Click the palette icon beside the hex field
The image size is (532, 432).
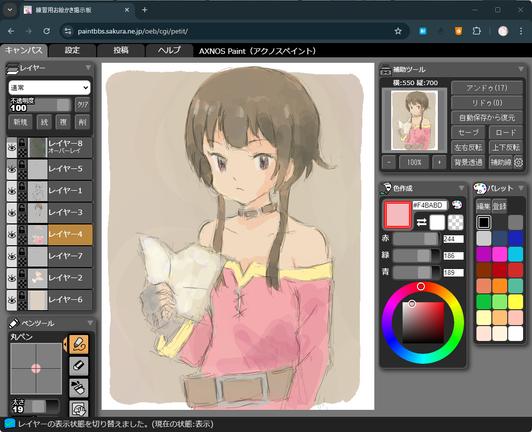click(x=457, y=205)
